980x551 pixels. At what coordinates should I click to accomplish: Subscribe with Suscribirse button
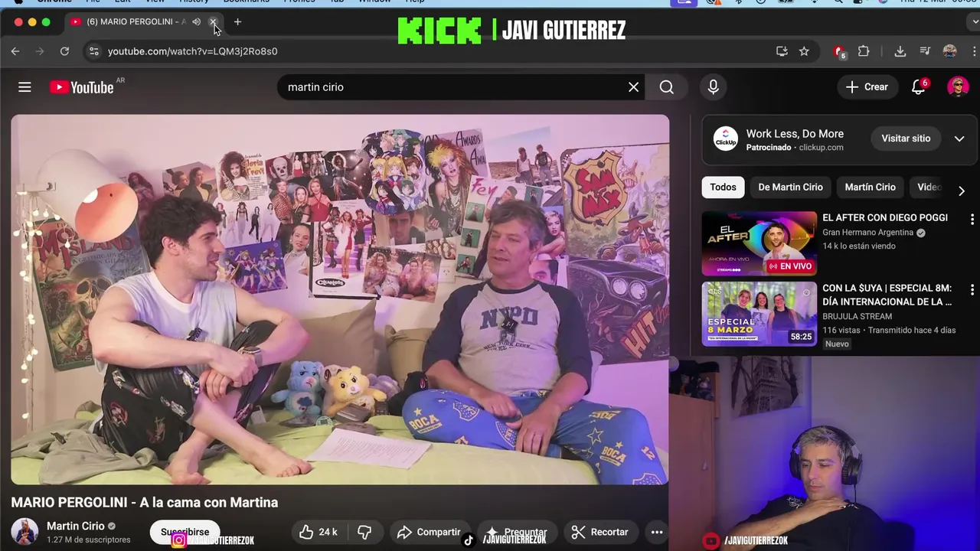pyautogui.click(x=185, y=532)
